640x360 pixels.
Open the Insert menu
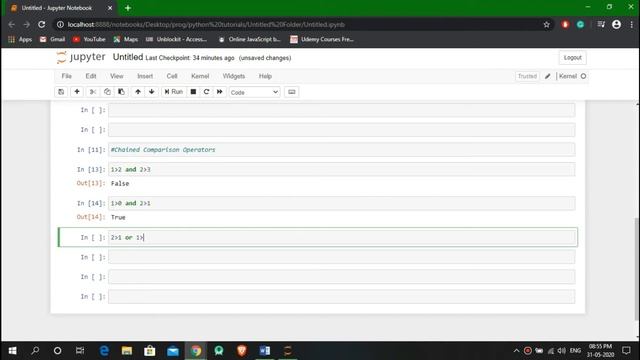coord(145,76)
